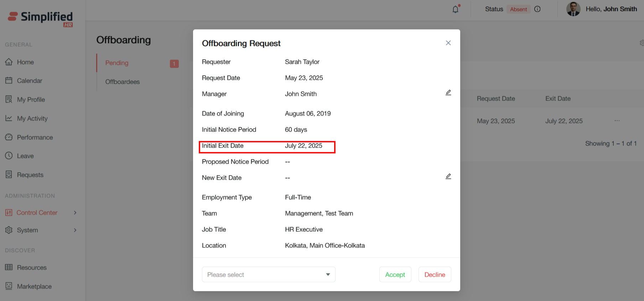644x301 pixels.
Task: Open the Calendar sidebar item
Action: pos(29,81)
